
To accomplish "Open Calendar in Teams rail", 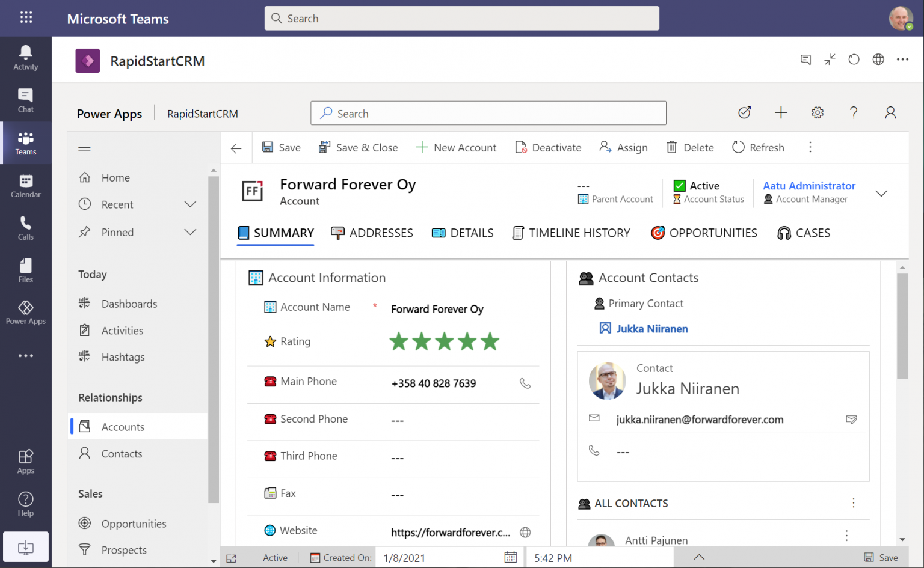I will (26, 186).
